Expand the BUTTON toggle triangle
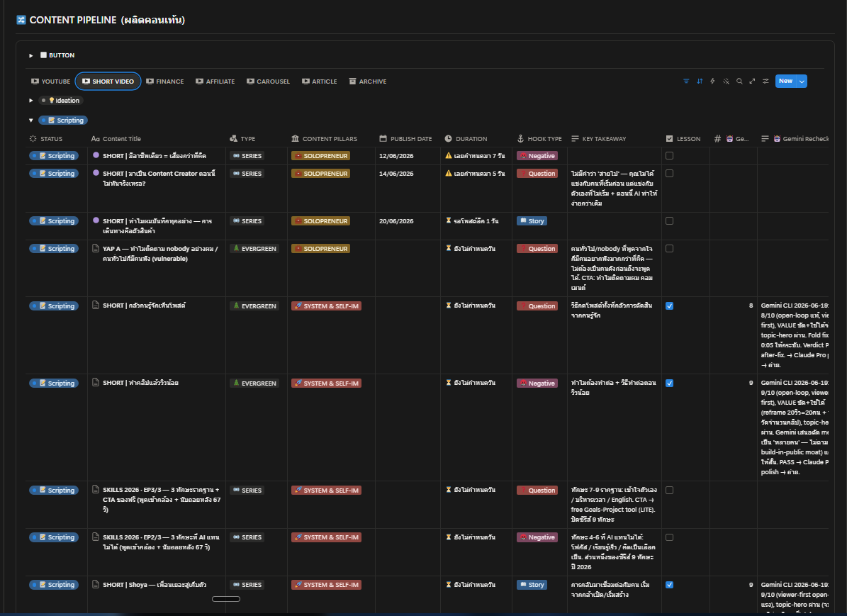The image size is (847, 616). click(30, 55)
